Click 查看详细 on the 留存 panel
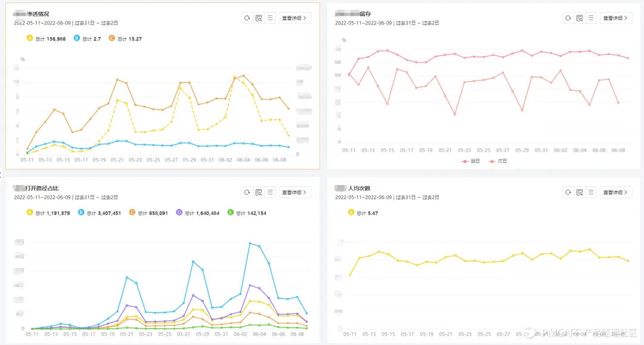The image size is (644, 345). [x=616, y=18]
